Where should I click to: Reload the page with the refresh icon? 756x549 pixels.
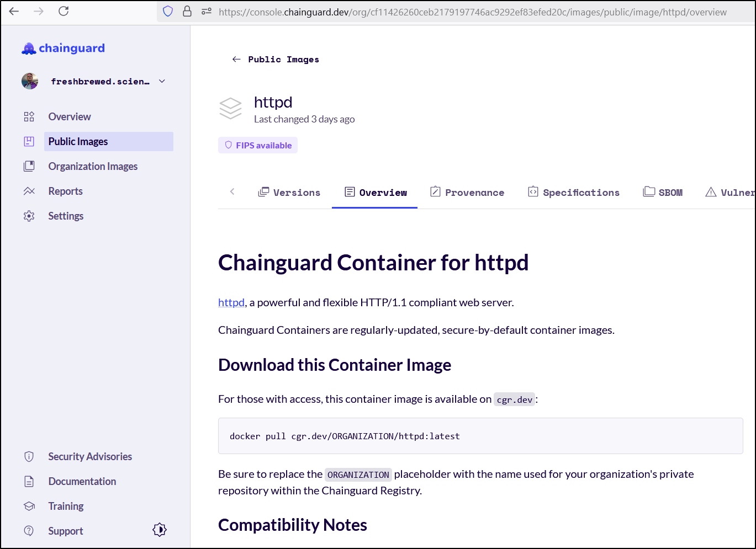click(64, 11)
